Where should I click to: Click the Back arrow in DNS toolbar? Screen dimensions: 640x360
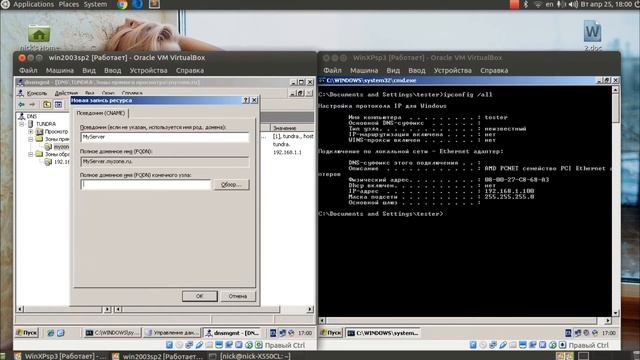(x=22, y=105)
